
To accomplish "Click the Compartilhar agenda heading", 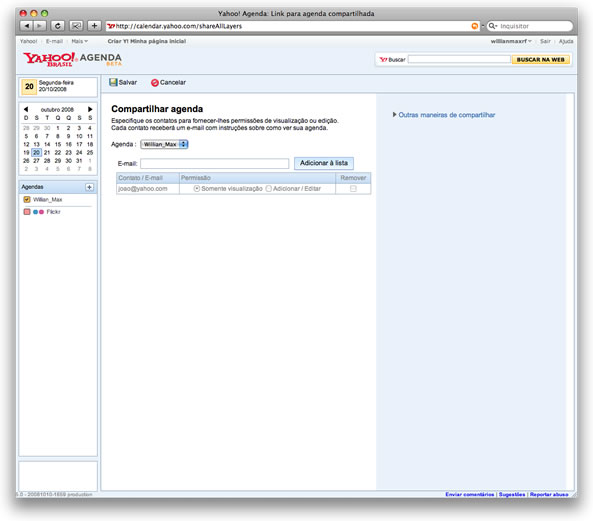I will coord(157,109).
